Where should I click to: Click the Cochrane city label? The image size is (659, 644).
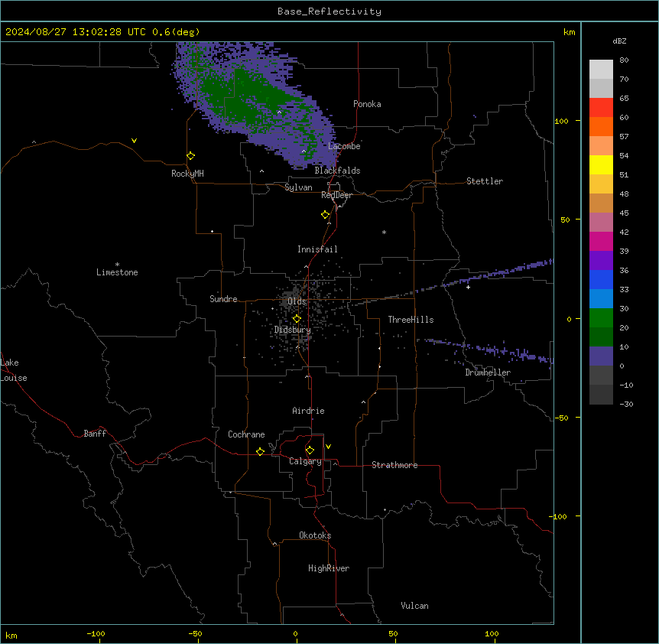click(246, 434)
